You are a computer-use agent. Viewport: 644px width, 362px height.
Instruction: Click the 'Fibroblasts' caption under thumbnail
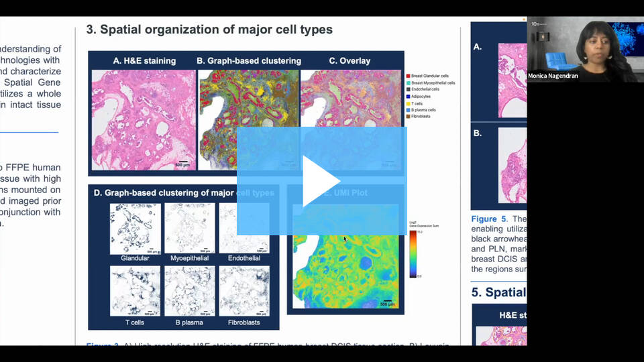coord(244,322)
